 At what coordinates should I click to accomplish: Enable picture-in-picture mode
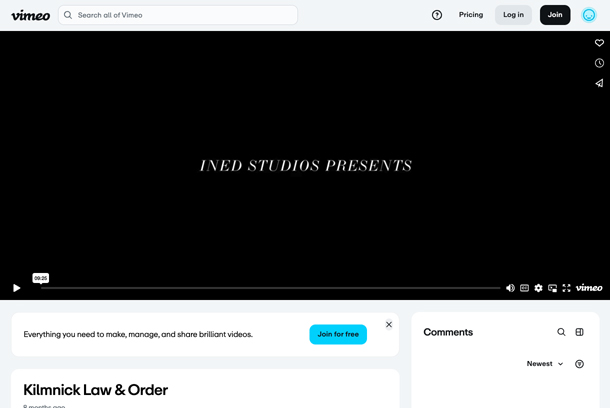(552, 288)
